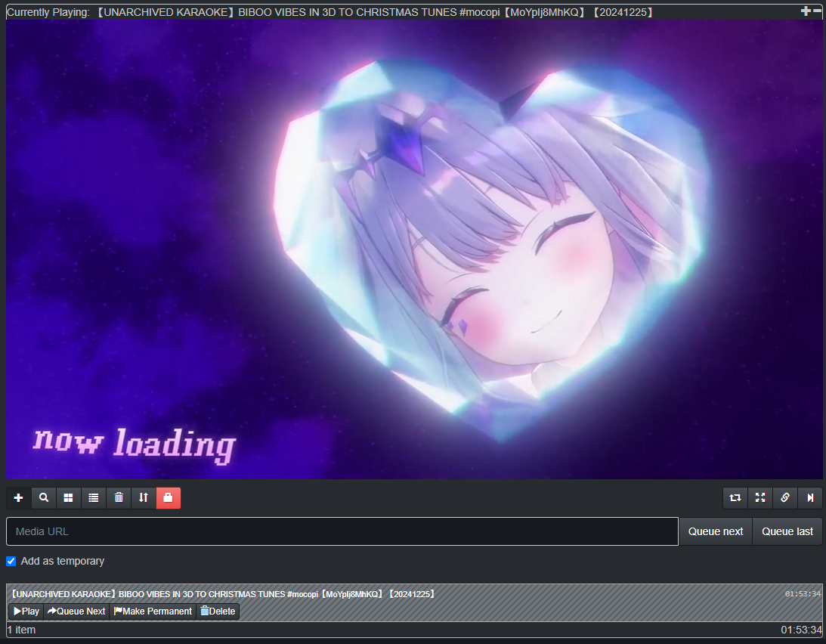Click the 01:53:34 total playlist time
Screen dimensions: 826x644
(x=801, y=630)
